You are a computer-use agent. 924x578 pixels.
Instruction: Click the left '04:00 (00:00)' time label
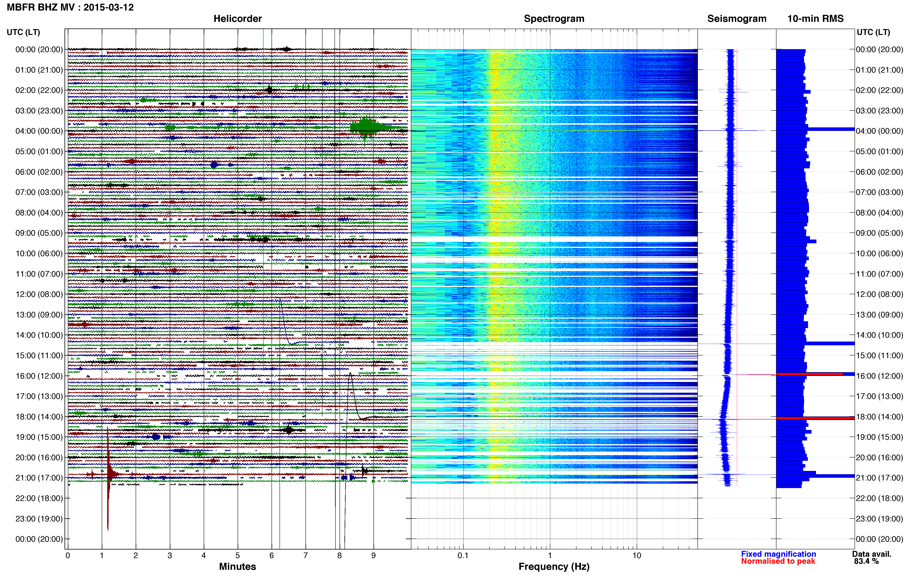point(39,131)
